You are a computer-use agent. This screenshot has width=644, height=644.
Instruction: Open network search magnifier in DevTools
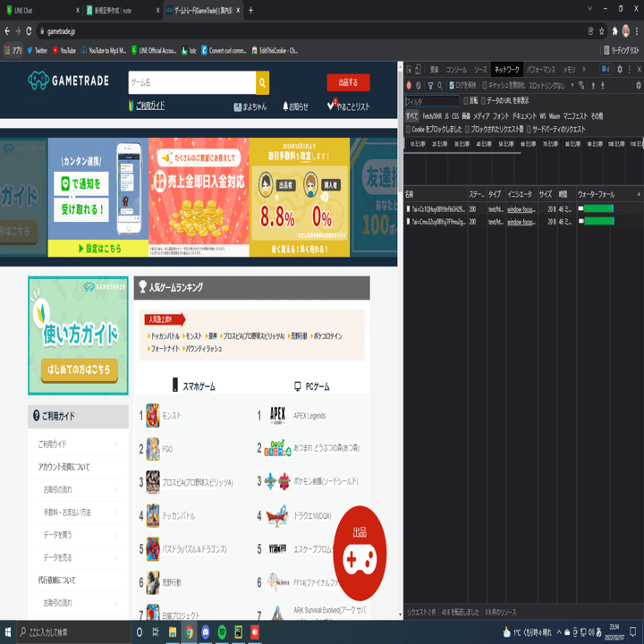[440, 86]
